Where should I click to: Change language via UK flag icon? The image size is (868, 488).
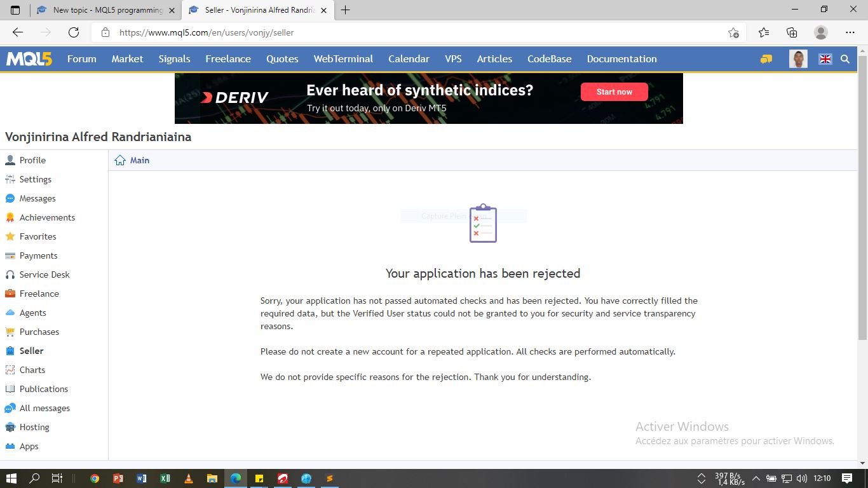pyautogui.click(x=825, y=59)
